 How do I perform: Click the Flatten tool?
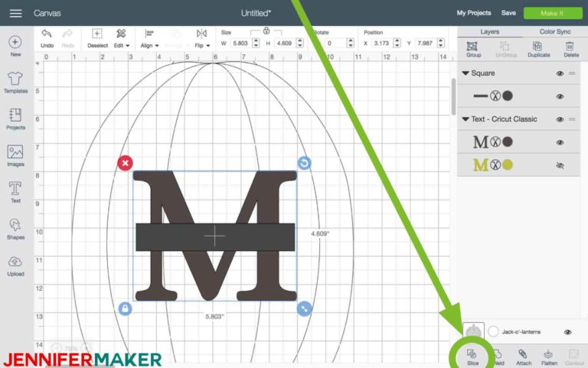tap(549, 357)
